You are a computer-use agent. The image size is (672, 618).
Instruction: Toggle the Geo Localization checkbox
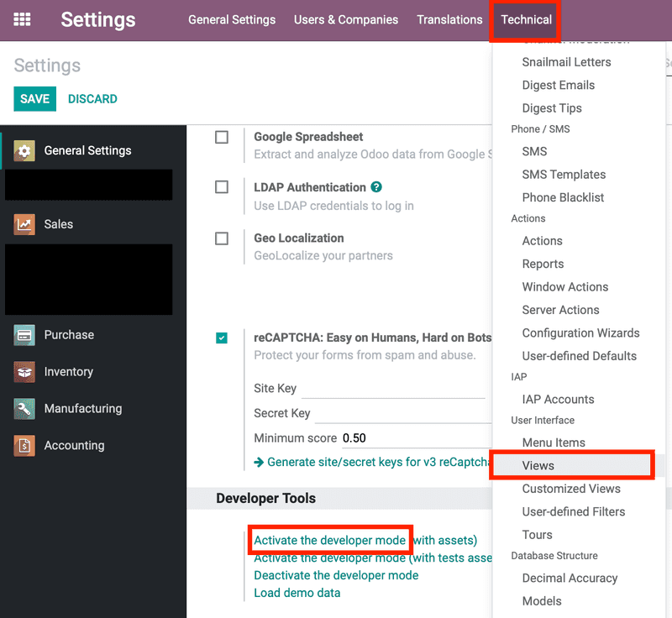click(222, 238)
